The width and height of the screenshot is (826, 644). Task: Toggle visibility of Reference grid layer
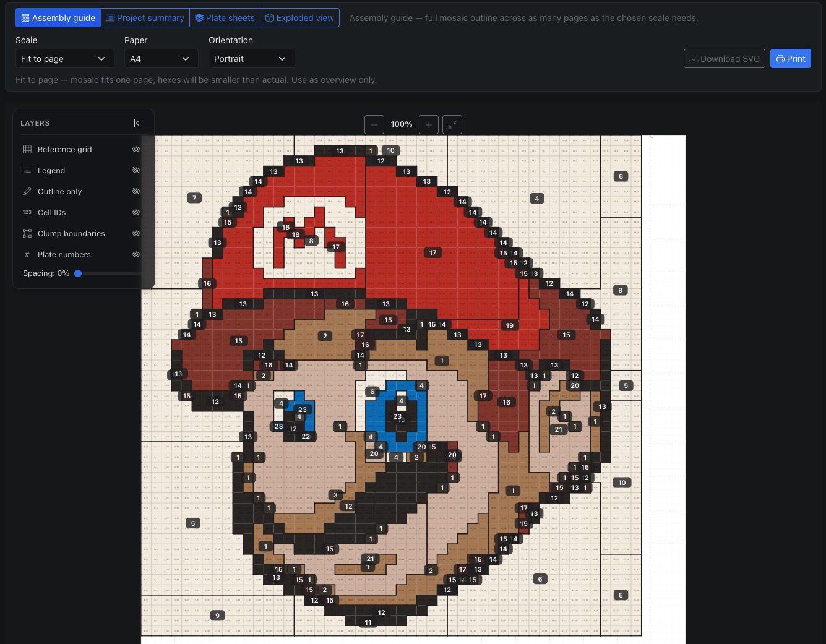136,149
